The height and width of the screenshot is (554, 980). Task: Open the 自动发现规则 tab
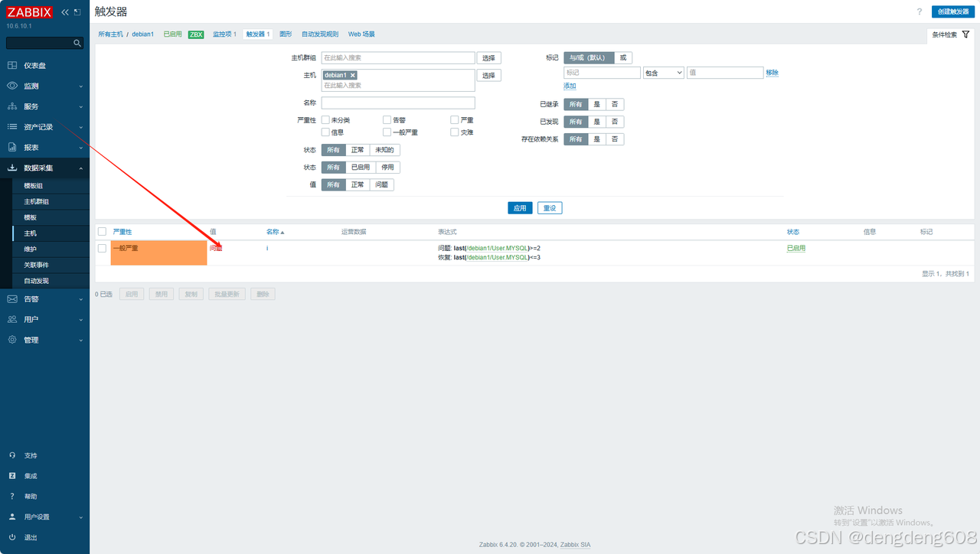click(x=320, y=34)
